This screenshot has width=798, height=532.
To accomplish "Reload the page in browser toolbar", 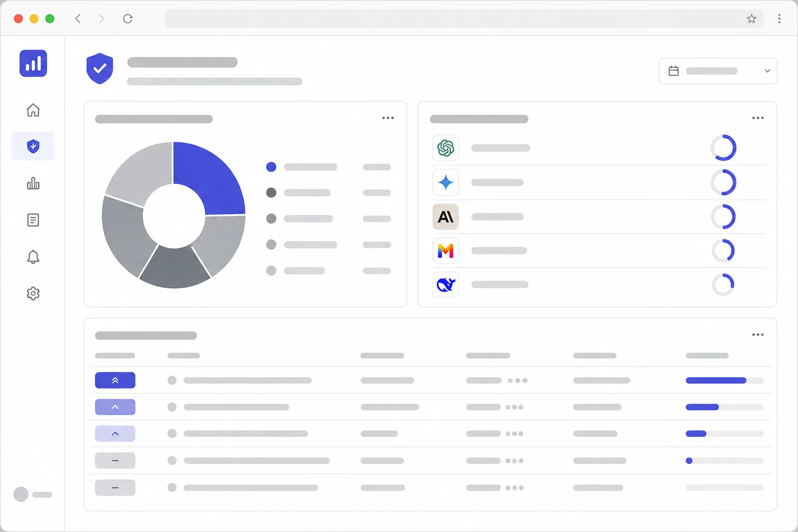I will coord(128,19).
